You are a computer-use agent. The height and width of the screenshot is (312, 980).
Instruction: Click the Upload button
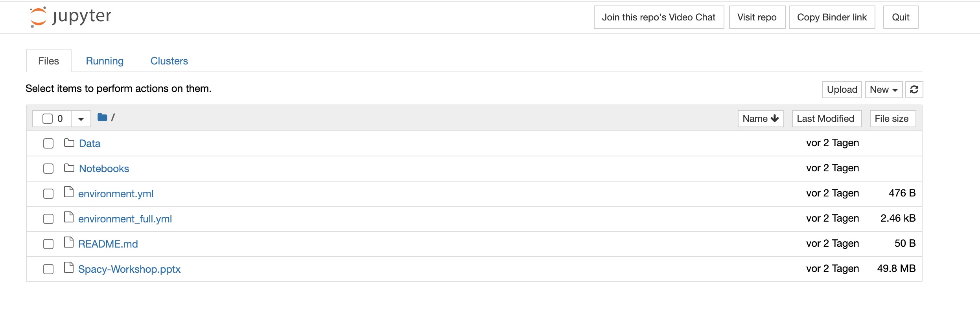pos(842,90)
